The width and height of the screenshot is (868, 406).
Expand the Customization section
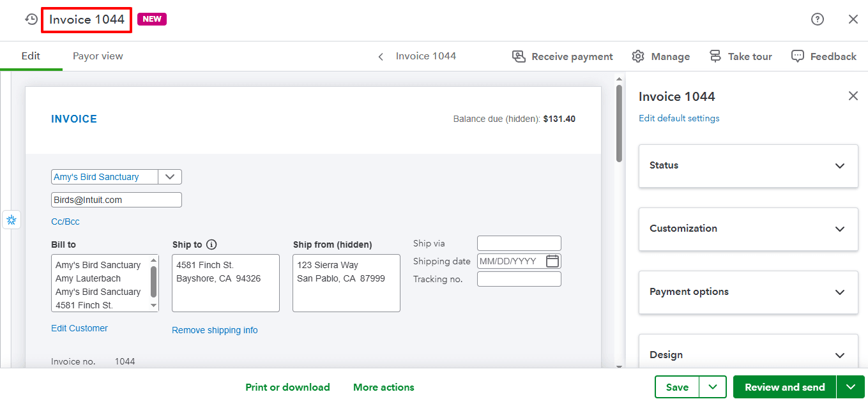[x=839, y=229]
